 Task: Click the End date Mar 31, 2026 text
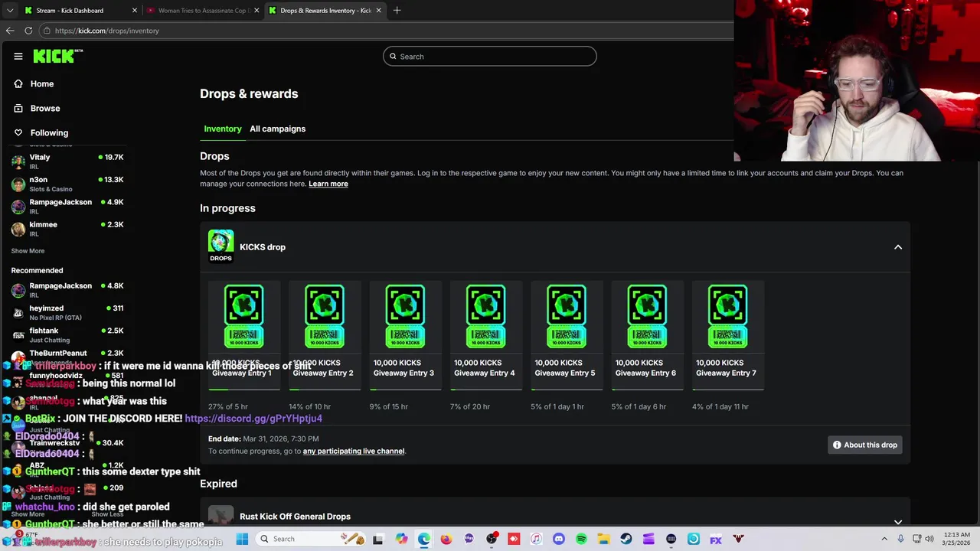[263, 439]
